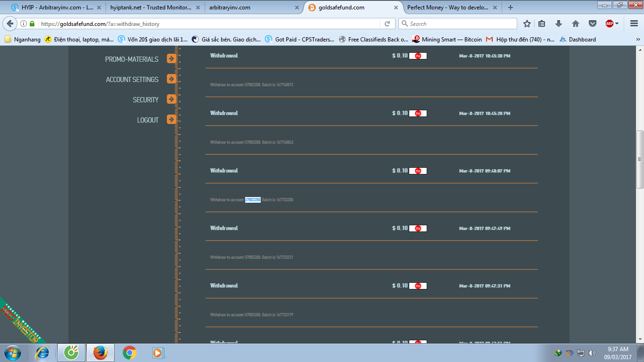Select the goldsafefund.com tab
This screenshot has height=362, width=644.
pyautogui.click(x=354, y=8)
